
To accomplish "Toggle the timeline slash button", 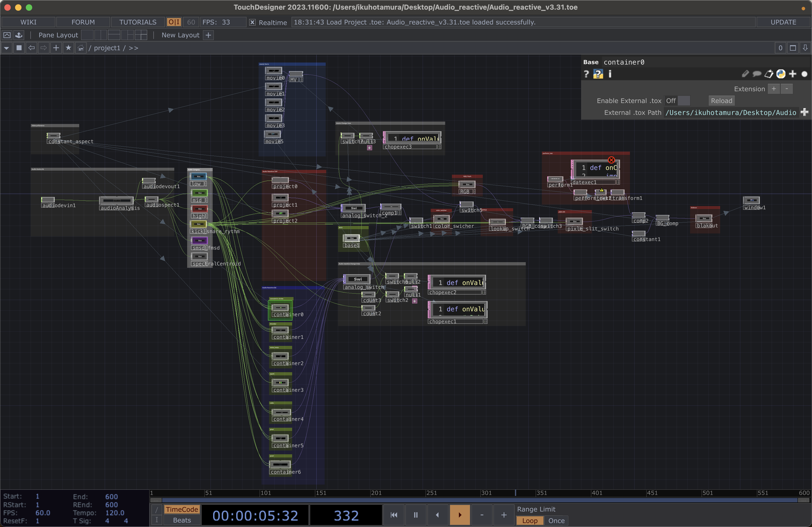I will (157, 509).
